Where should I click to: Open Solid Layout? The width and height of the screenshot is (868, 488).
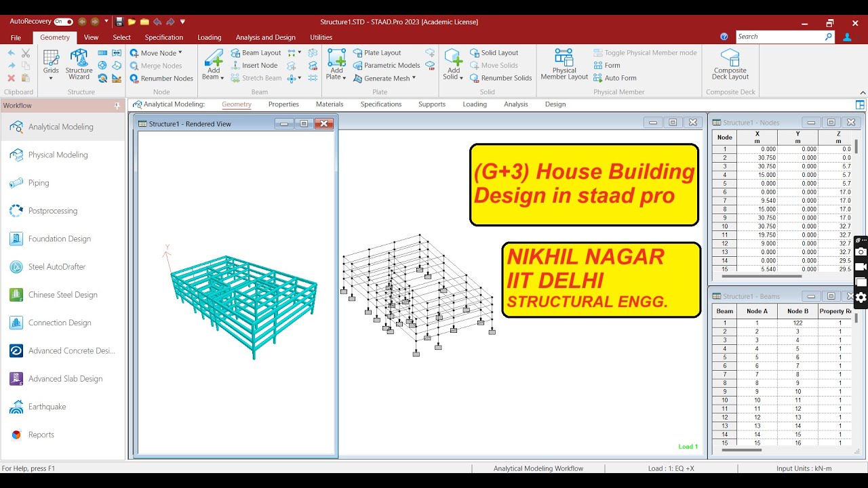494,53
